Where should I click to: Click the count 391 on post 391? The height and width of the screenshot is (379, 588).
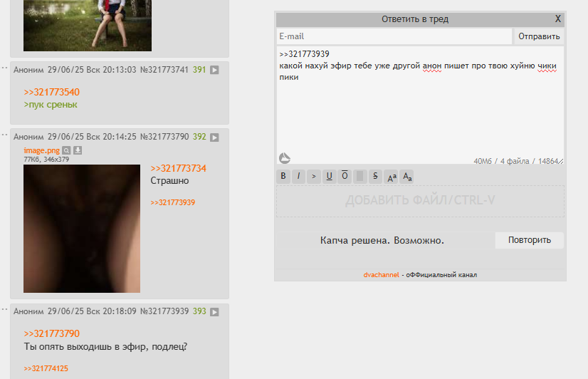pyautogui.click(x=199, y=70)
